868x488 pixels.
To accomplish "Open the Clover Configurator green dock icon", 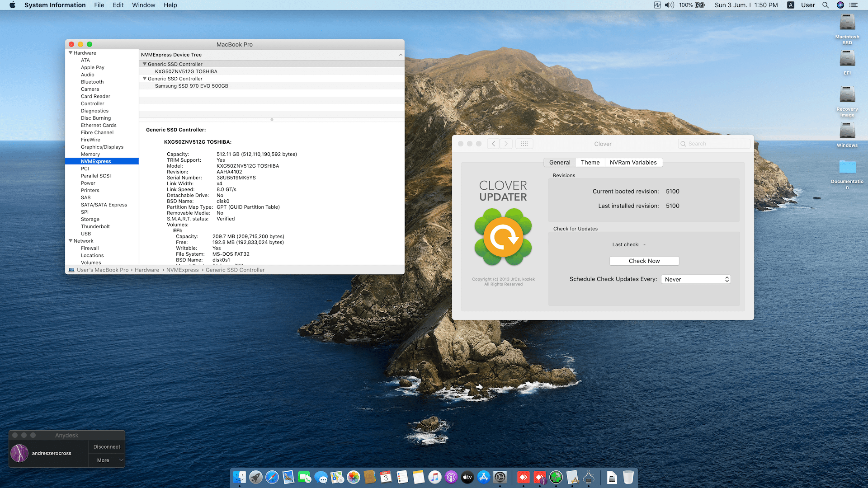I will coord(556,477).
